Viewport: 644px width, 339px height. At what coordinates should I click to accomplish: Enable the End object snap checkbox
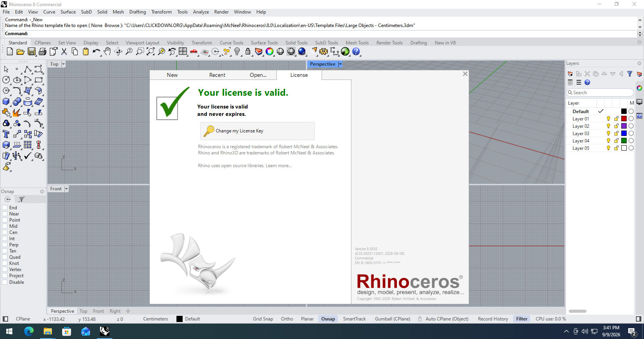(x=5, y=208)
